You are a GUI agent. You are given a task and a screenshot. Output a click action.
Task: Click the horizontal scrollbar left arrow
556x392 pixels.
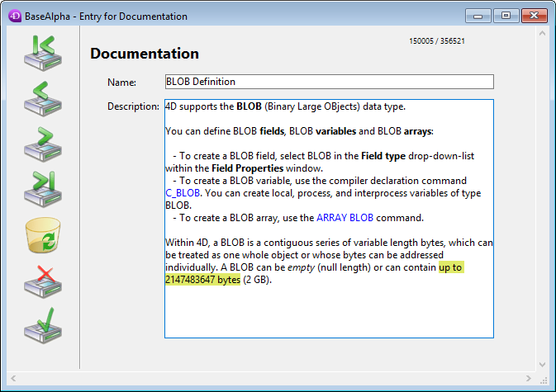coord(12,378)
